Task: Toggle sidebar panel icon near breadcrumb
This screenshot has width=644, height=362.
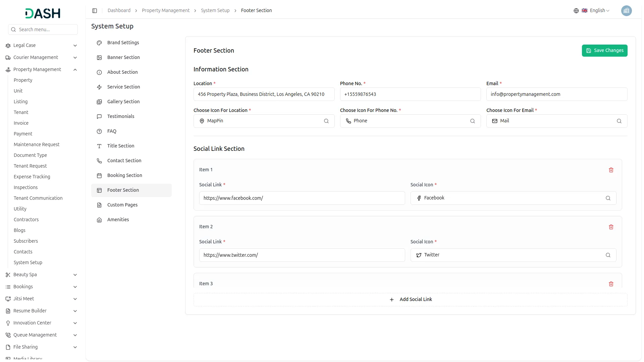Action: (x=95, y=11)
